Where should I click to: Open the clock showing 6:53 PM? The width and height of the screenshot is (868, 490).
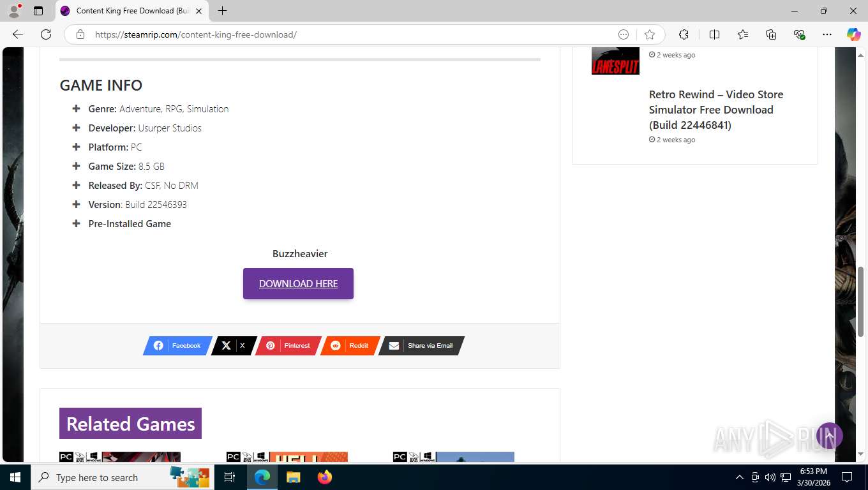814,477
